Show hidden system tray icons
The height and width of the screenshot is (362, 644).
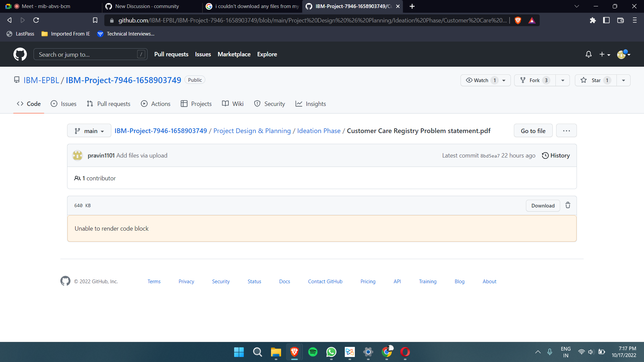538,352
